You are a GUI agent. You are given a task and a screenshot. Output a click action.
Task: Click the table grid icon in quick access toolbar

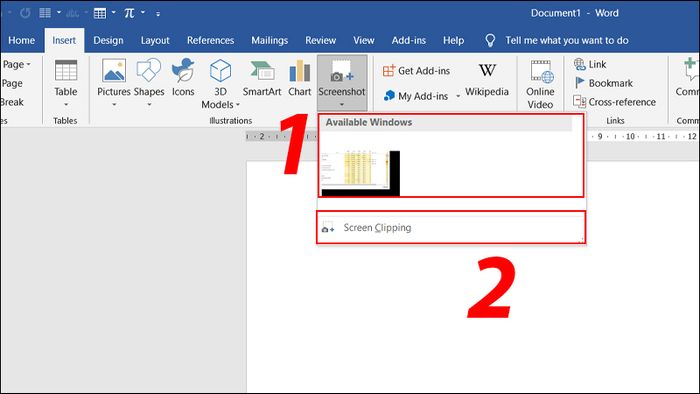coord(100,13)
